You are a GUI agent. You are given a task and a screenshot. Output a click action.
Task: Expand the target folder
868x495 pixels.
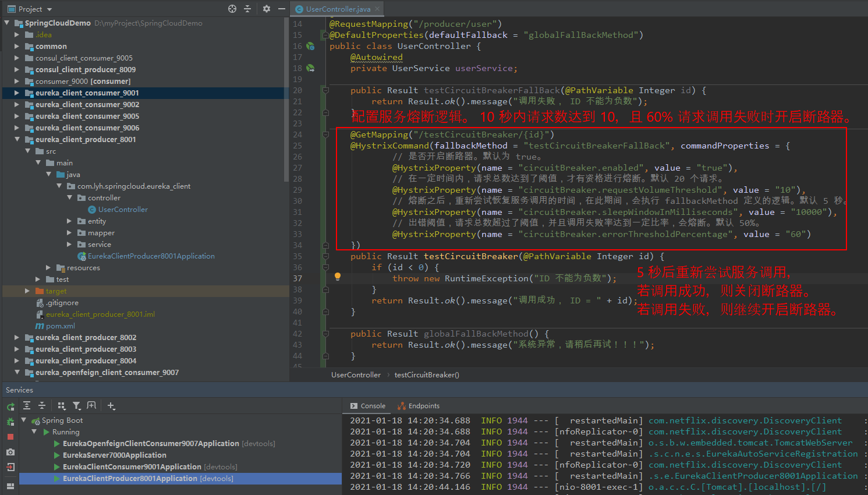click(27, 291)
